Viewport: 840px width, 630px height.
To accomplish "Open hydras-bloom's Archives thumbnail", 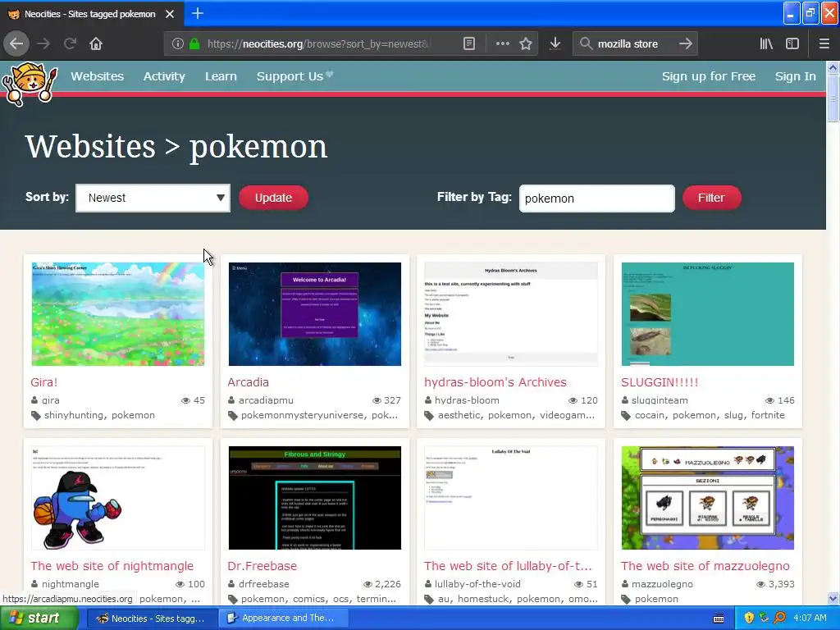I will (x=511, y=314).
